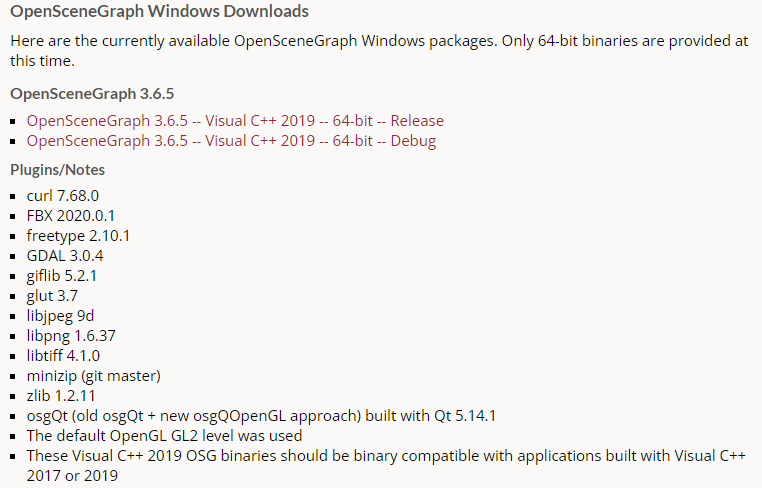Click the GDAL 3.0.4 entry
The height and width of the screenshot is (488, 762).
[x=65, y=256]
